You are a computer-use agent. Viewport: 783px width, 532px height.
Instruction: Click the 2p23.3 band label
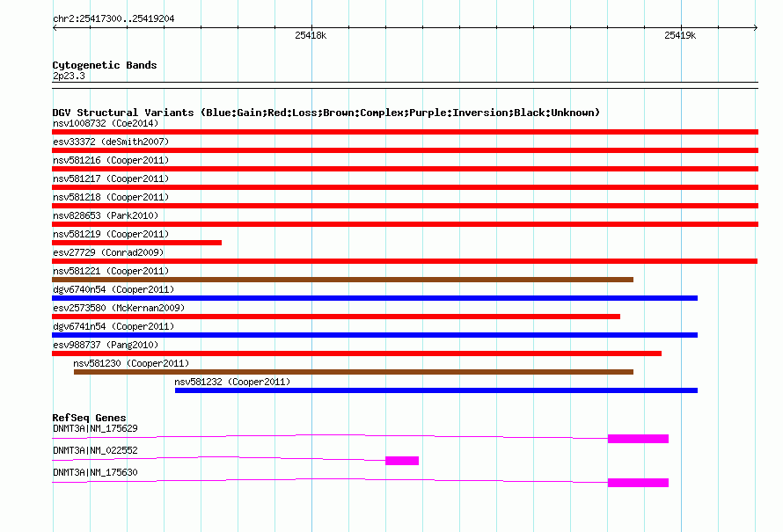coord(69,76)
